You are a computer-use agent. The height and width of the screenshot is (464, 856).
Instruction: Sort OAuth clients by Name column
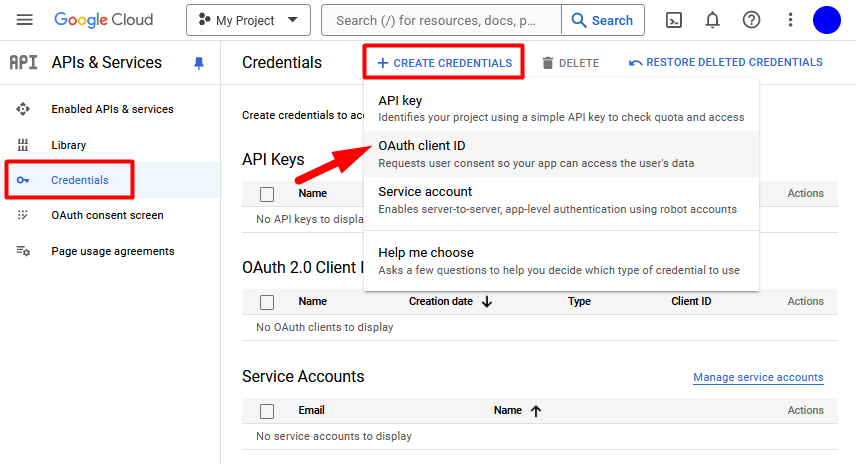point(312,301)
